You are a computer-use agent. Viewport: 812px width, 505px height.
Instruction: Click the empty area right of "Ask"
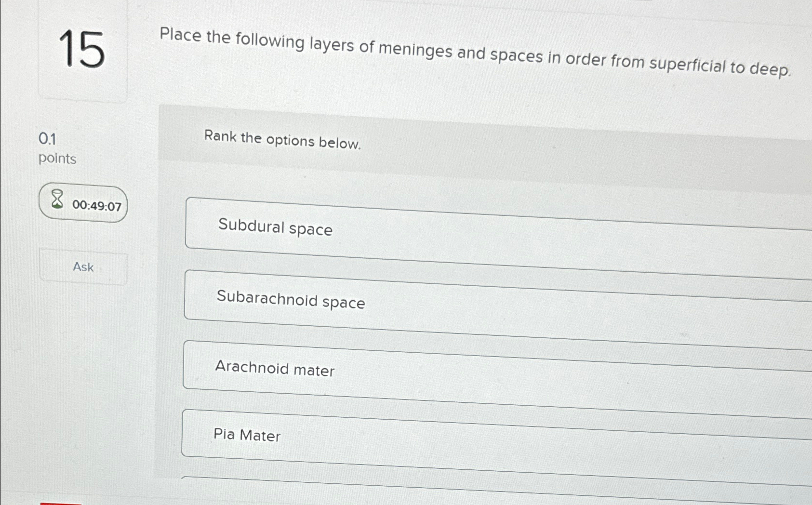[145, 267]
